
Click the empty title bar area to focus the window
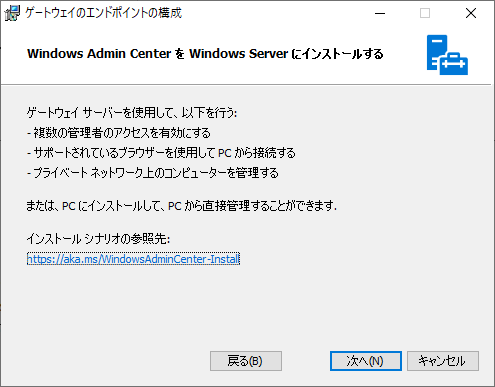pyautogui.click(x=273, y=13)
